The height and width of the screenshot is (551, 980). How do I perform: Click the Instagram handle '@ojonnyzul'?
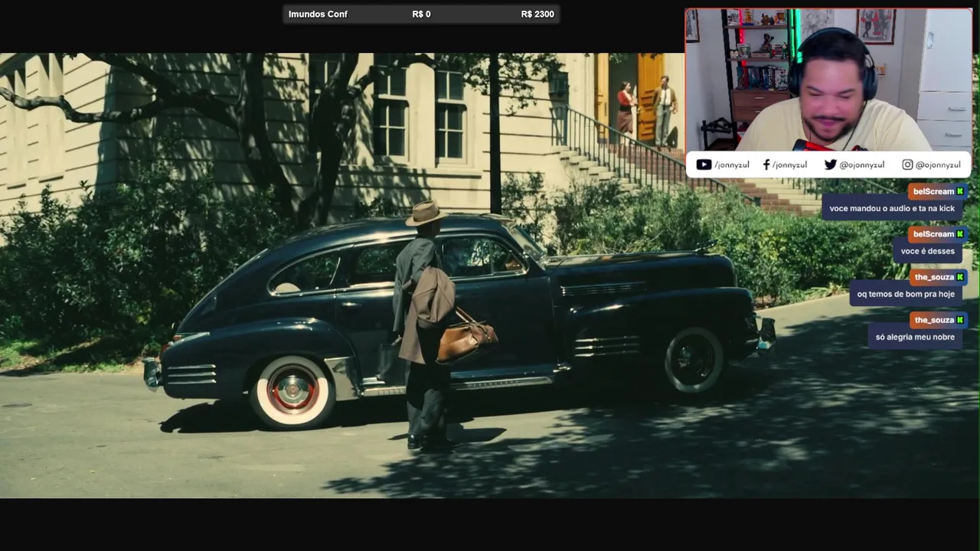click(938, 165)
